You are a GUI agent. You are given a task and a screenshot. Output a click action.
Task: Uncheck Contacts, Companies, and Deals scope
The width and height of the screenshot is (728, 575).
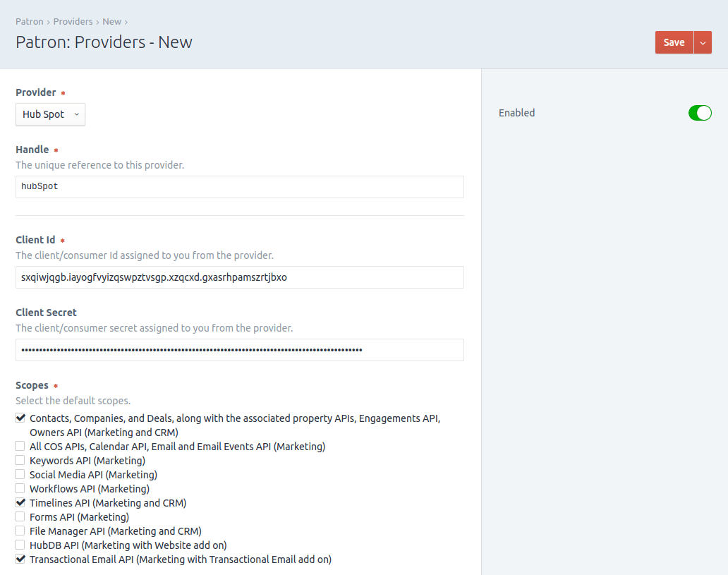(20, 418)
